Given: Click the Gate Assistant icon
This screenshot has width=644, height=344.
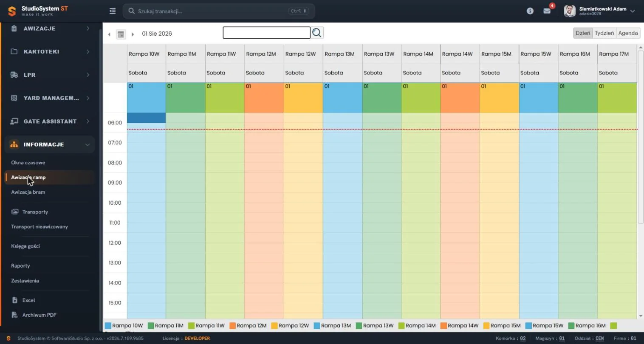Looking at the screenshot, I should [x=14, y=121].
